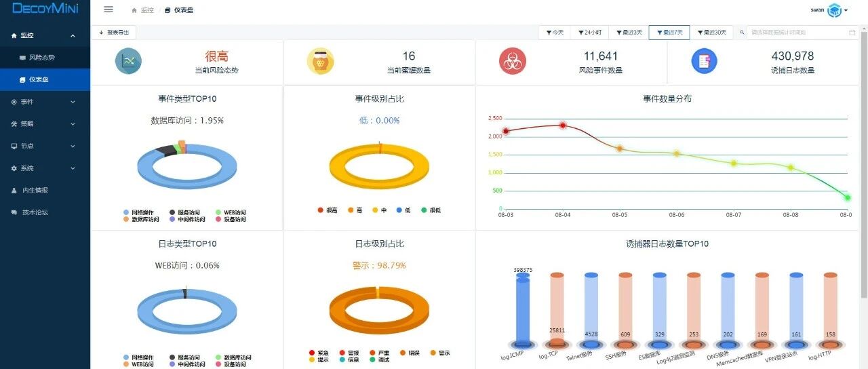Click the blue capture logs document icon
The width and height of the screenshot is (868, 369).
705,61
